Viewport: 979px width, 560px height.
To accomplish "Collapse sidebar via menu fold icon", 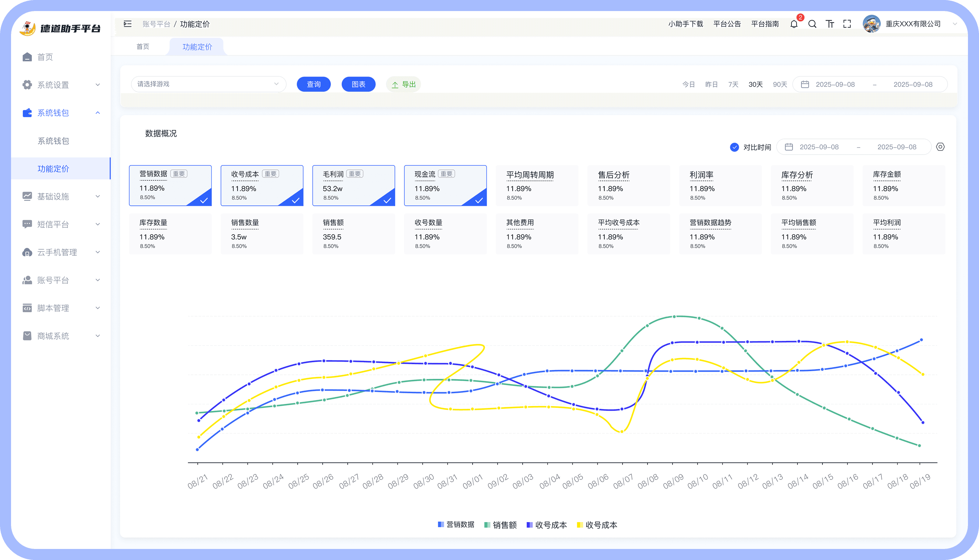I will 128,24.
